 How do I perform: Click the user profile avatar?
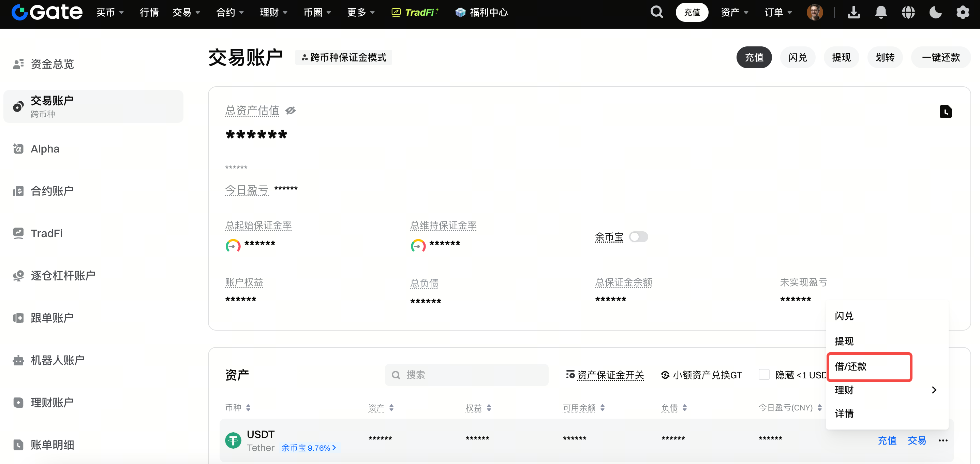point(815,12)
